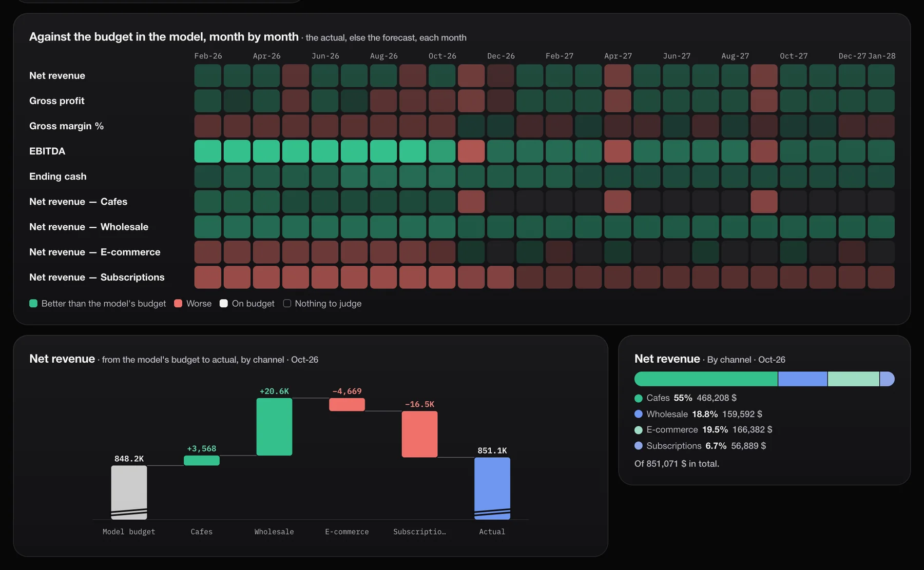Click the green Cafes segment of the channel bar
Viewport: 924px width, 570px height.
point(706,379)
